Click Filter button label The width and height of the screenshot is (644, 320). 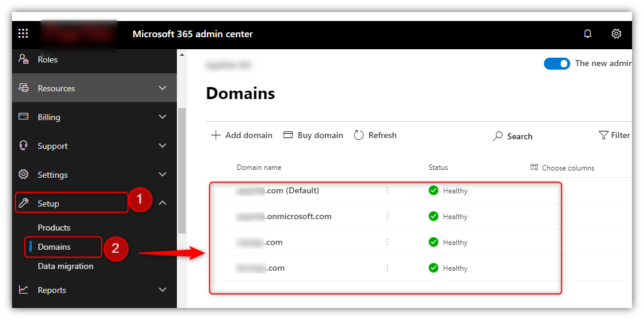(x=620, y=135)
